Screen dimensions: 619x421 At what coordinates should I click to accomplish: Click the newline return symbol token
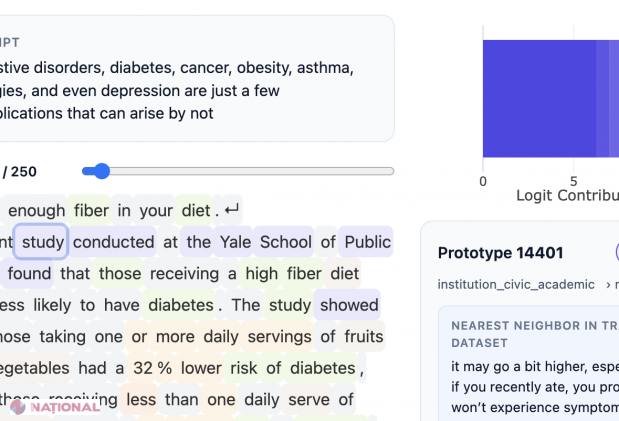click(x=232, y=210)
